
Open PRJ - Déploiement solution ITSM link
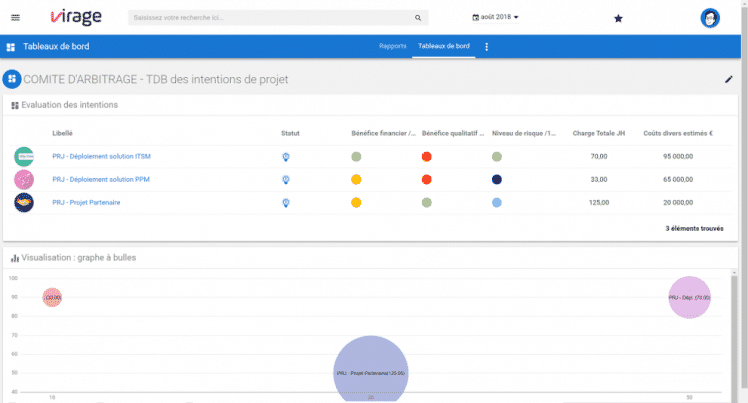pyautogui.click(x=101, y=156)
